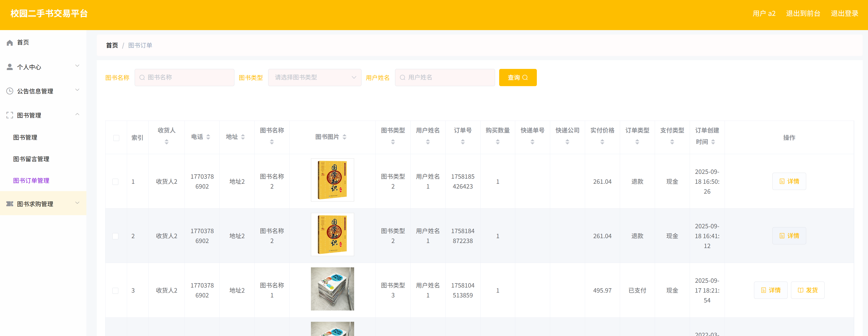Sort by 电话 column arrows

coord(208,137)
